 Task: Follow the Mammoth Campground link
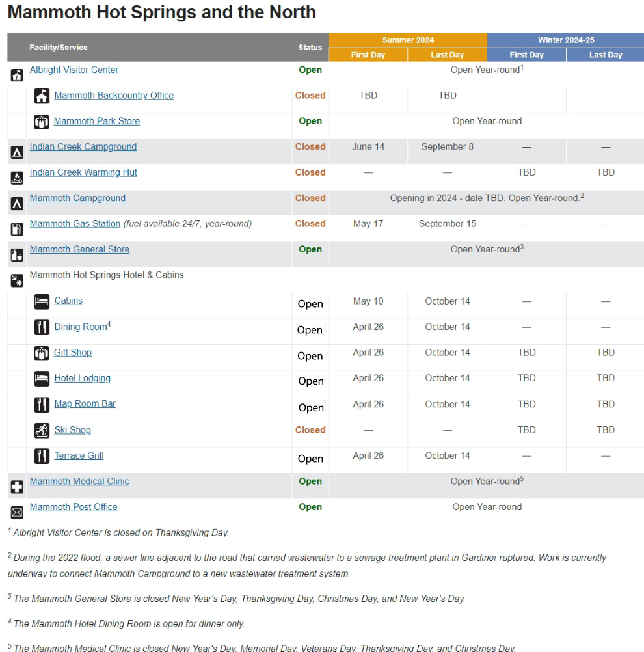[x=77, y=198]
